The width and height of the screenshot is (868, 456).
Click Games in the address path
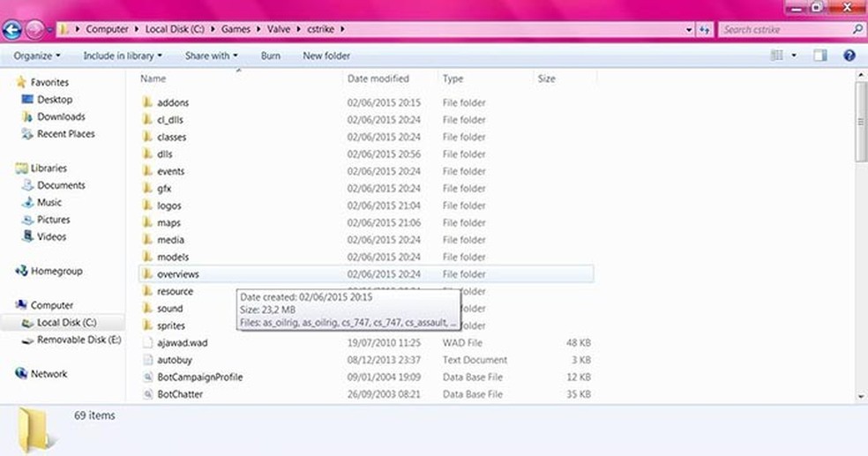pos(236,29)
